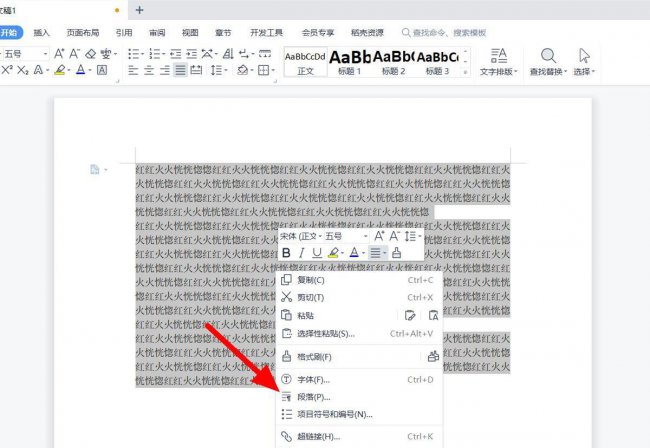
Task: Click the ribbon font color A button
Action: [x=81, y=70]
